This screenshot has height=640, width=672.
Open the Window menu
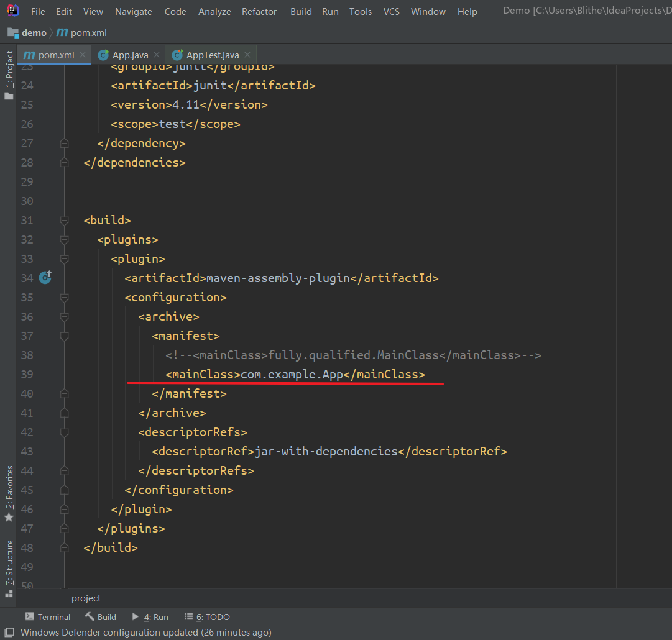coord(428,12)
